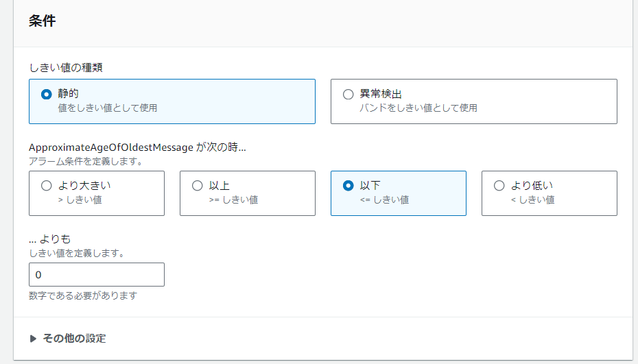638x364 pixels.
Task: Choose the 以上 condition radio button
Action: 198,186
